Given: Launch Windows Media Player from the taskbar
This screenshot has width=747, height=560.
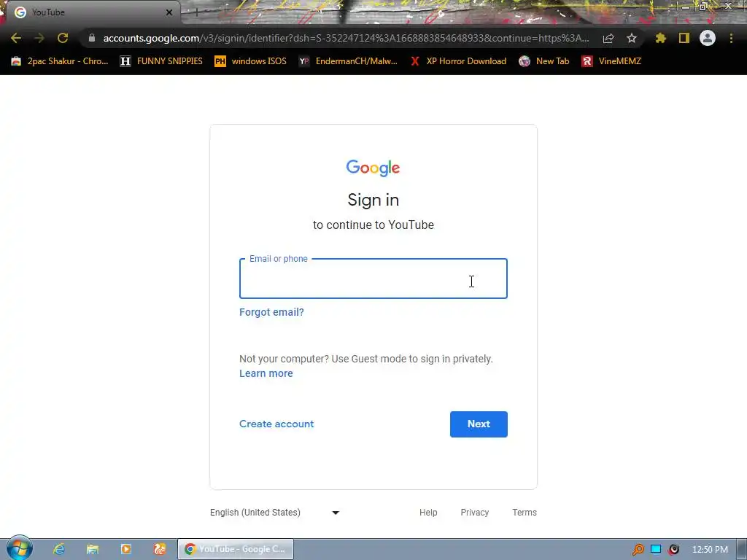Looking at the screenshot, I should (126, 549).
